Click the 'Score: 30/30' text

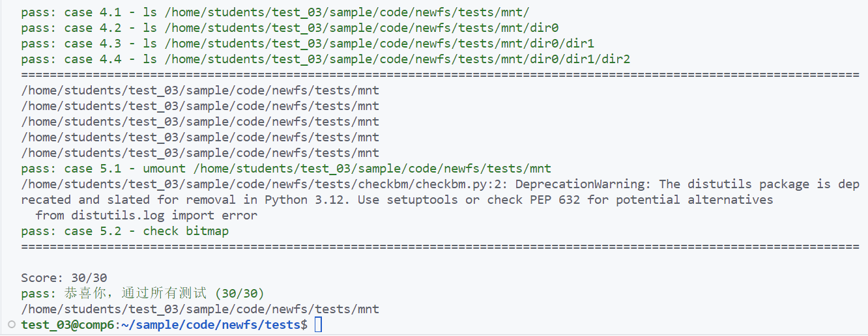click(x=64, y=277)
